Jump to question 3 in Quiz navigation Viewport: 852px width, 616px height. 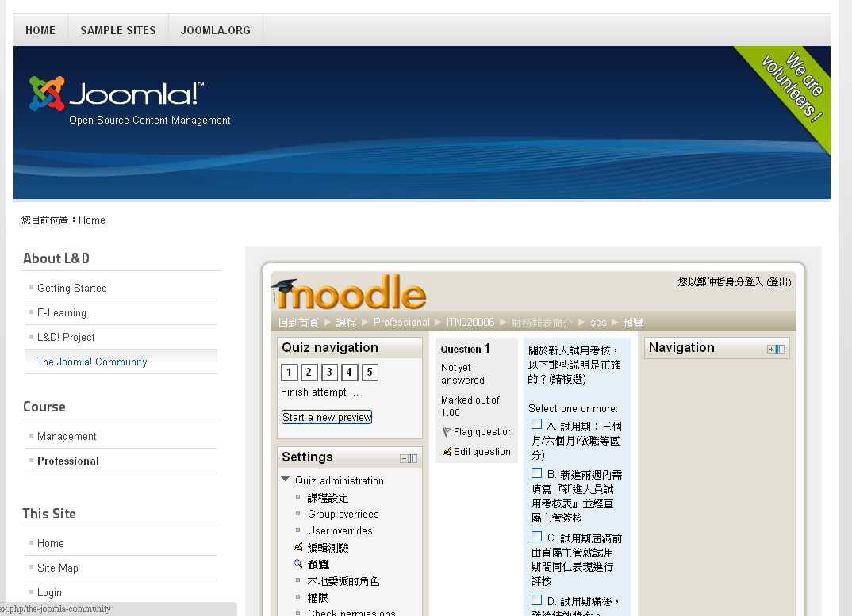[x=329, y=372]
